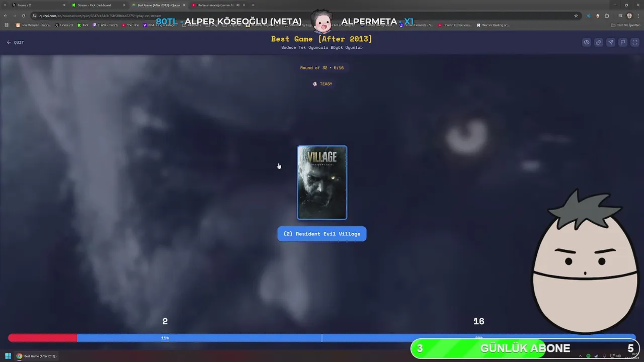The image size is (644, 362).
Task: Click the blue 11% segment of vote bar
Action: [199, 338]
